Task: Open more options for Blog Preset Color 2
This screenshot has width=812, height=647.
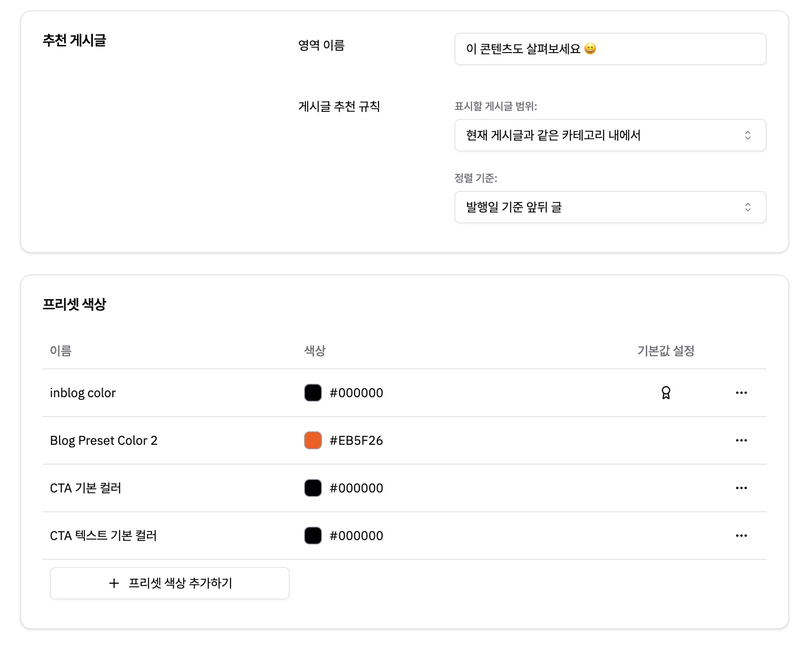Action: 741,440
